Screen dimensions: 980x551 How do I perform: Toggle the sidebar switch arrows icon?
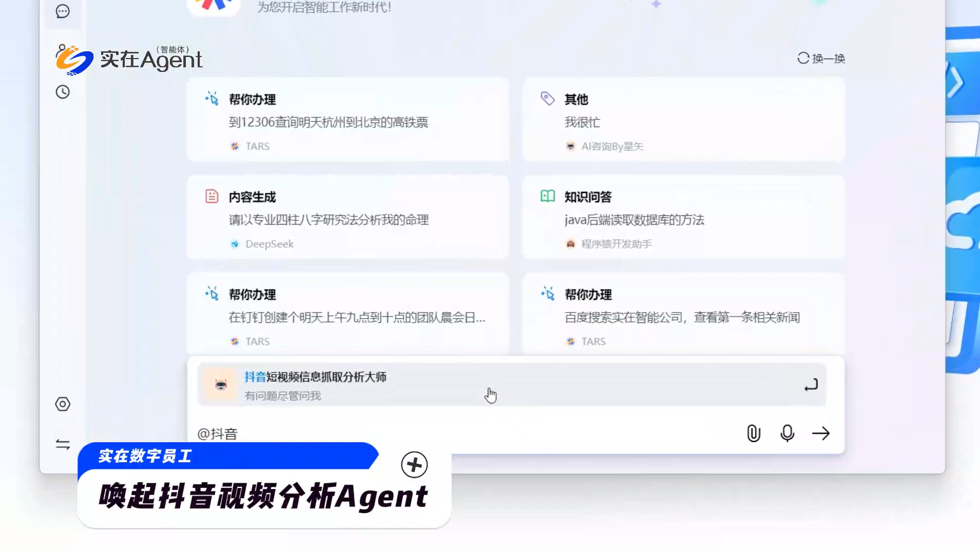pyautogui.click(x=62, y=444)
